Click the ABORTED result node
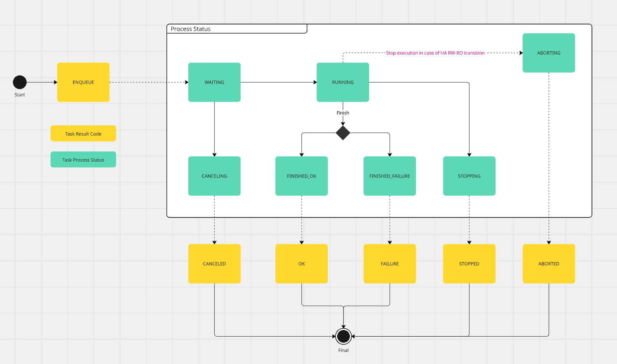This screenshot has width=617, height=364. tap(548, 264)
